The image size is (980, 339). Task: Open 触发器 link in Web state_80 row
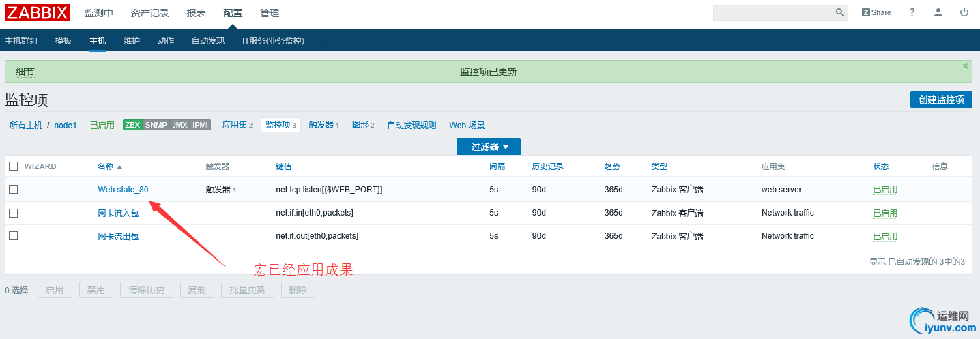[218, 190]
